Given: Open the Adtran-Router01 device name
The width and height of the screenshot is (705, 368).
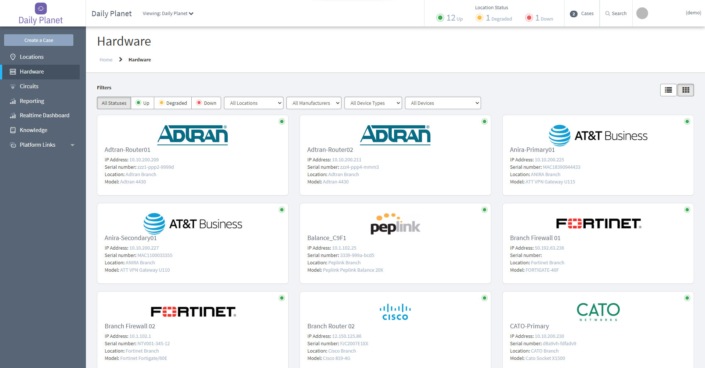Looking at the screenshot, I should 127,150.
